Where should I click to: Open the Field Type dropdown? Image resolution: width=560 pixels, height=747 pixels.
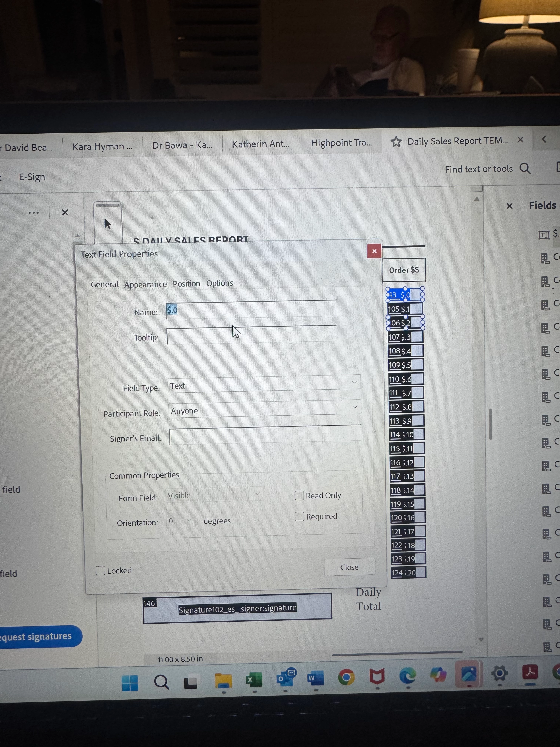pos(264,384)
